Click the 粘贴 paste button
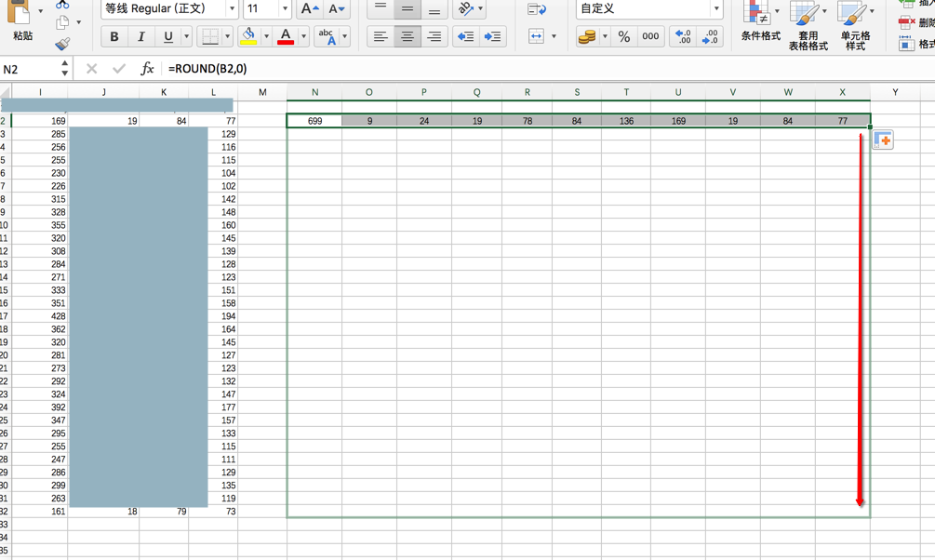The image size is (935, 560). 22,22
